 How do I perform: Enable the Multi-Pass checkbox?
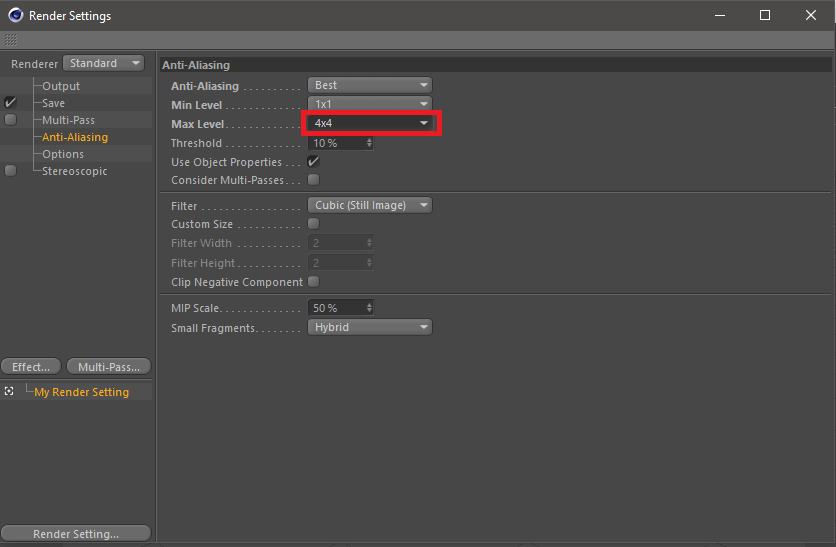[10, 119]
